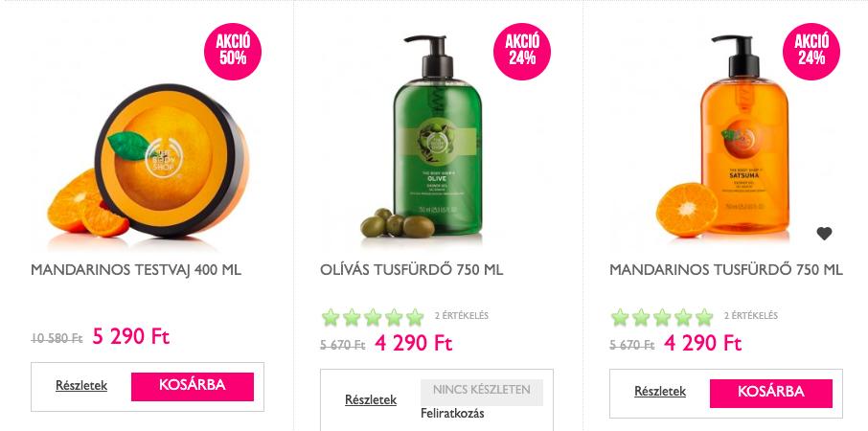The height and width of the screenshot is (431, 868).
Task: Click the AKCIÓ 24% badge on satsuma gel
Action: [811, 51]
